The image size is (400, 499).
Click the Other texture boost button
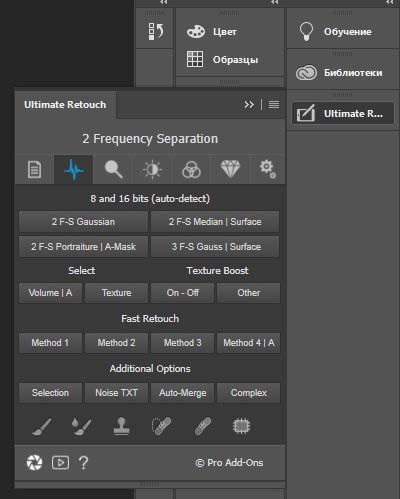[249, 293]
